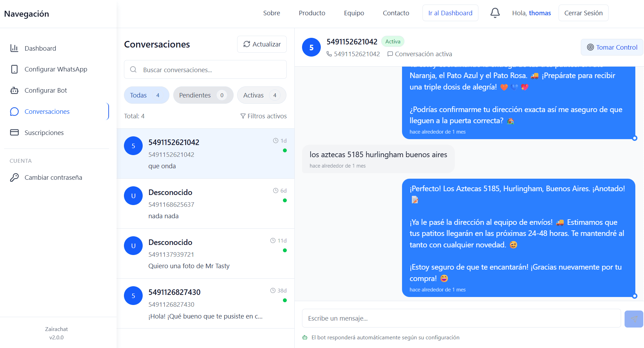
Task: Click the funnel icon next to Filtros activos
Action: click(243, 116)
